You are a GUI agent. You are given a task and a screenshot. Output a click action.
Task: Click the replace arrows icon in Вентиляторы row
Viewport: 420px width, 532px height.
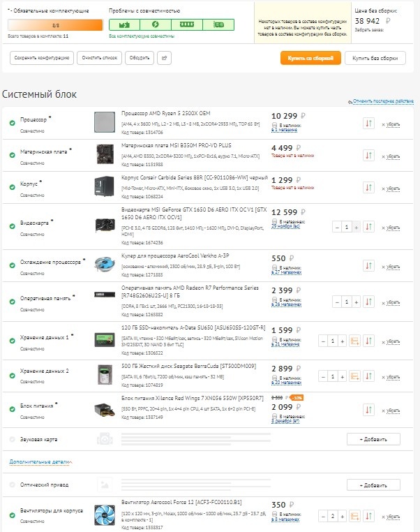click(x=368, y=516)
